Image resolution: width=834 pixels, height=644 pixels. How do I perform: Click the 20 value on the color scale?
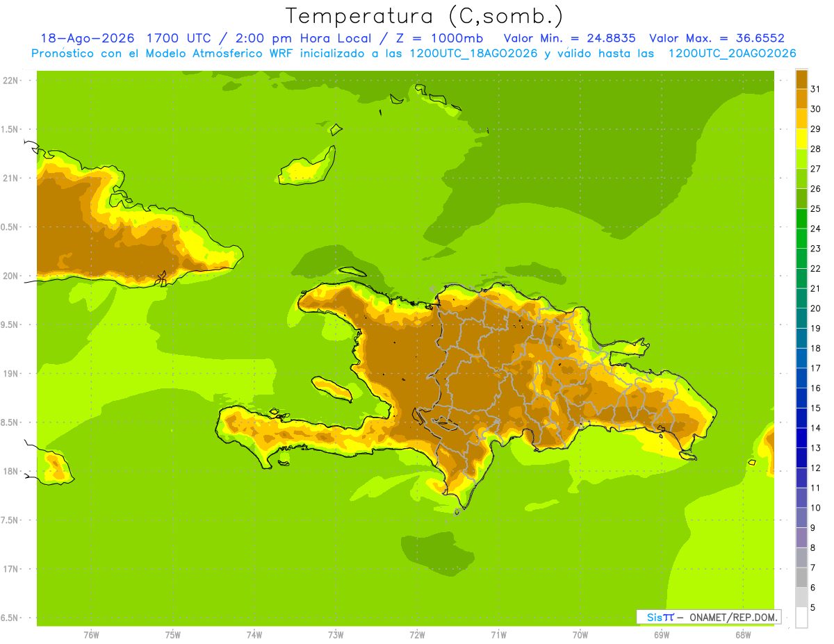pos(815,308)
